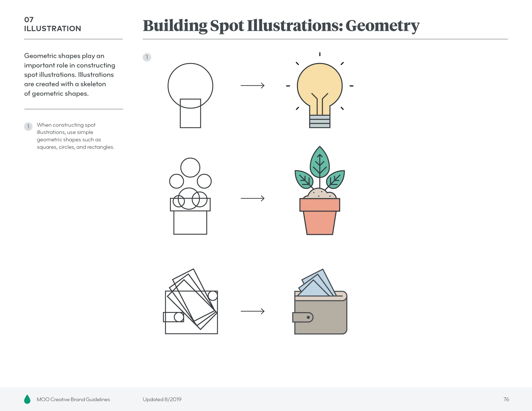Image resolution: width=532 pixels, height=411 pixels.
Task: Click the Building Spot Illustrations: Geometry heading
Action: pos(281,26)
